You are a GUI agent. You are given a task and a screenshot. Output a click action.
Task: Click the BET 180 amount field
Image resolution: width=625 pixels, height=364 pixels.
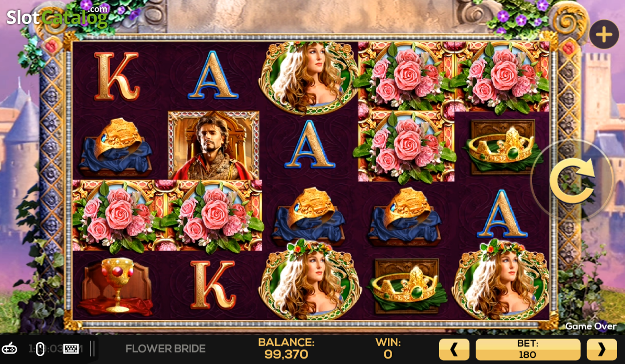click(x=528, y=350)
